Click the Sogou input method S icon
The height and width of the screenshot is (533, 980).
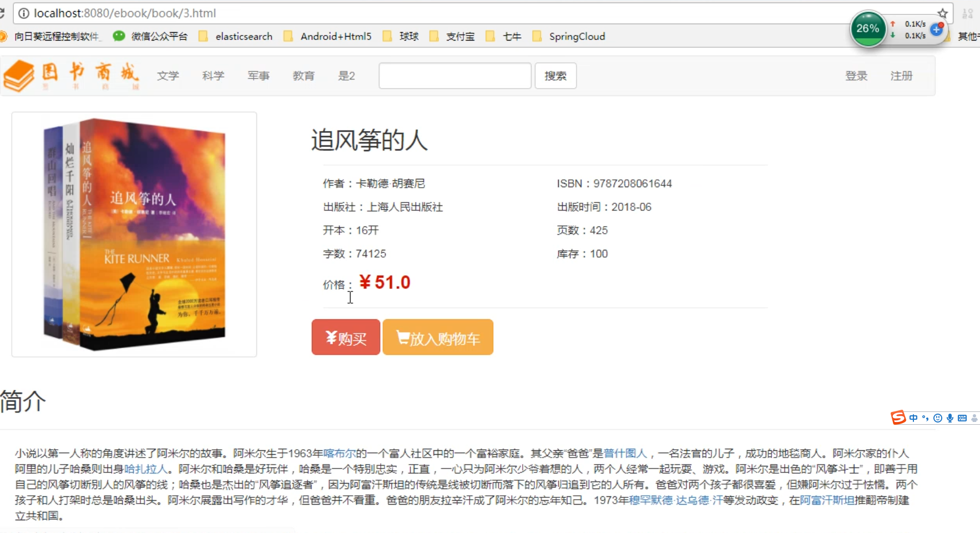pos(898,418)
